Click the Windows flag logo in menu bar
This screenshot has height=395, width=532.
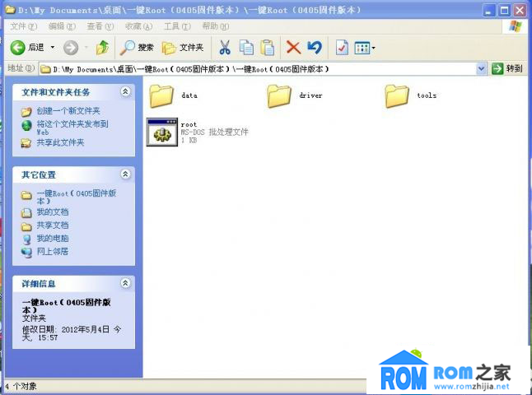(516, 26)
